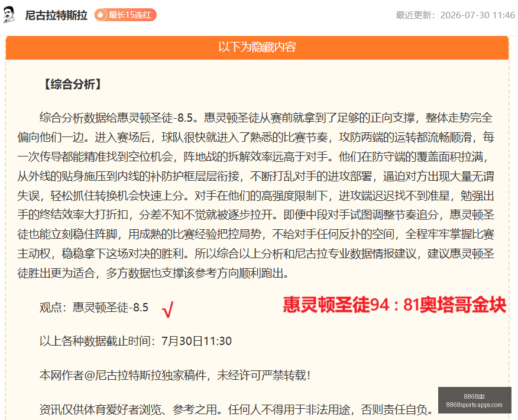Select the flame icon in the streak badge
The width and height of the screenshot is (518, 420).
(x=101, y=15)
